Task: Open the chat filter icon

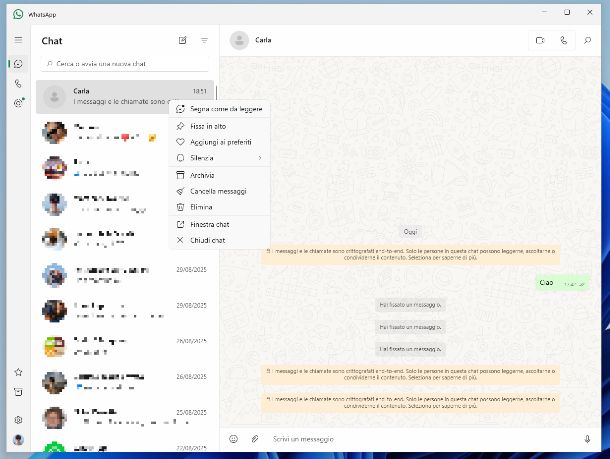Action: pos(204,40)
